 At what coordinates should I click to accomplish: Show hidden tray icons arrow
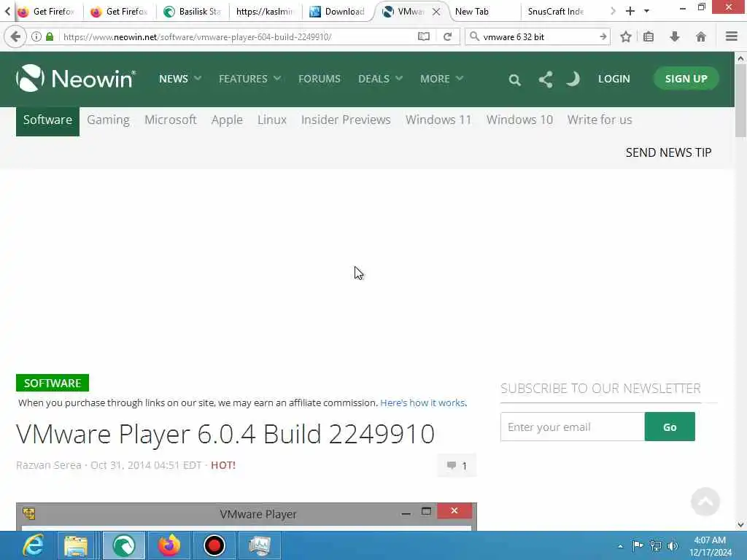tap(620, 546)
